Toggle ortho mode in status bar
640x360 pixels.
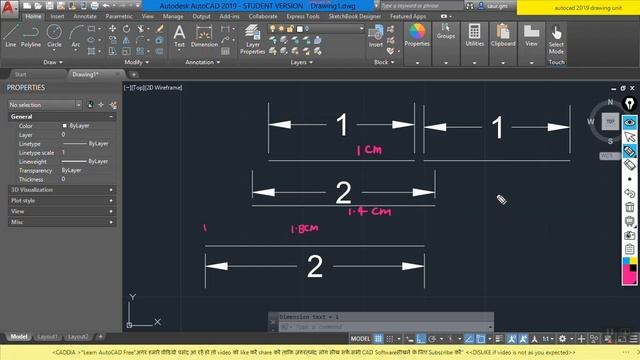(x=421, y=339)
